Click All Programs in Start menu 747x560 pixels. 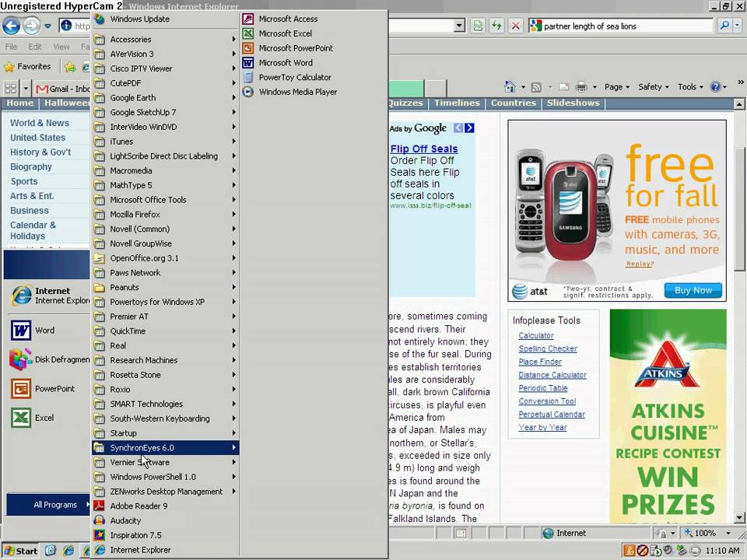coord(48,505)
